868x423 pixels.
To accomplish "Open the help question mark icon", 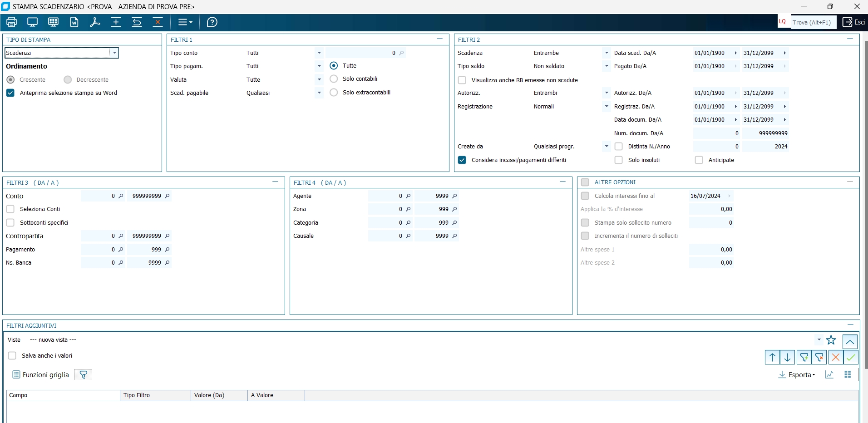I will coord(212,22).
